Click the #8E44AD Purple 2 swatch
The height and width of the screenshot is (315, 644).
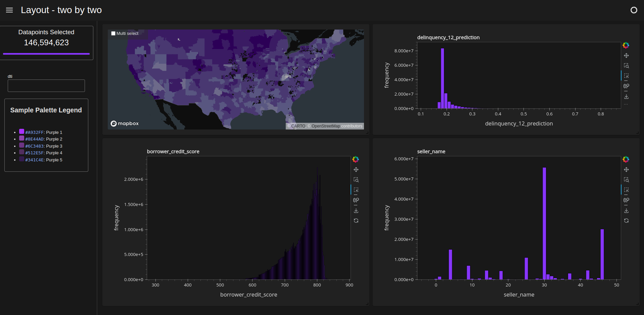click(21, 138)
